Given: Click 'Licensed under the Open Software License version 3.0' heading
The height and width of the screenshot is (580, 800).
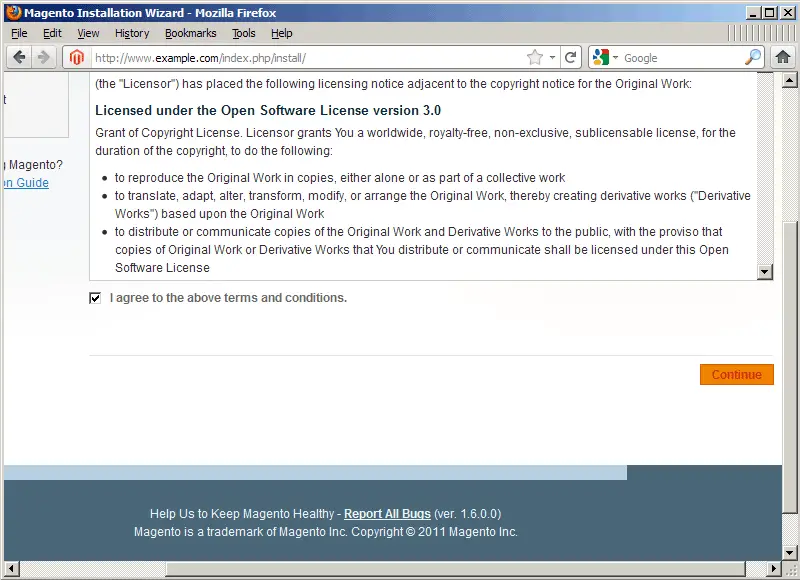Looking at the screenshot, I should point(268,110).
